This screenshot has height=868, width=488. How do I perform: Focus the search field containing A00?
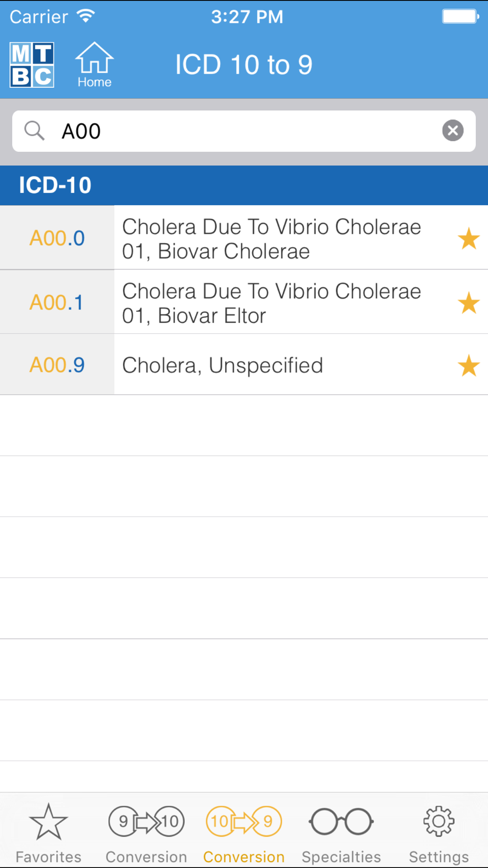pyautogui.click(x=244, y=131)
